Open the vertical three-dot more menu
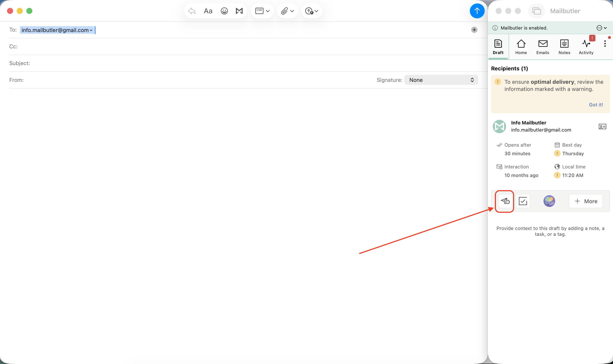The height and width of the screenshot is (364, 613). click(605, 44)
